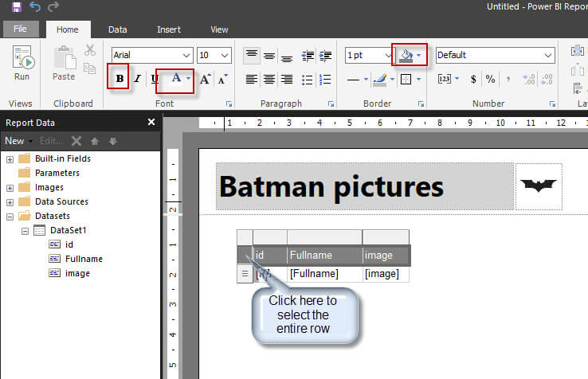
Task: Open the Border dialog launcher
Action: tap(421, 104)
